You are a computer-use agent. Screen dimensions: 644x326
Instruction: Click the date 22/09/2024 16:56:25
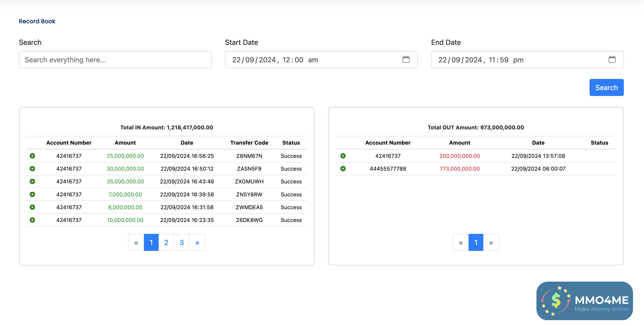pyautogui.click(x=187, y=156)
